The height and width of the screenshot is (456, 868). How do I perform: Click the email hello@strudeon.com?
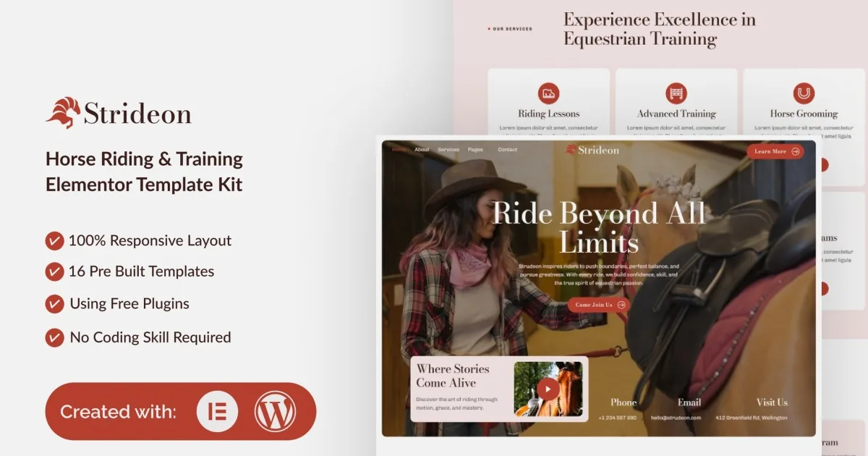click(x=676, y=418)
